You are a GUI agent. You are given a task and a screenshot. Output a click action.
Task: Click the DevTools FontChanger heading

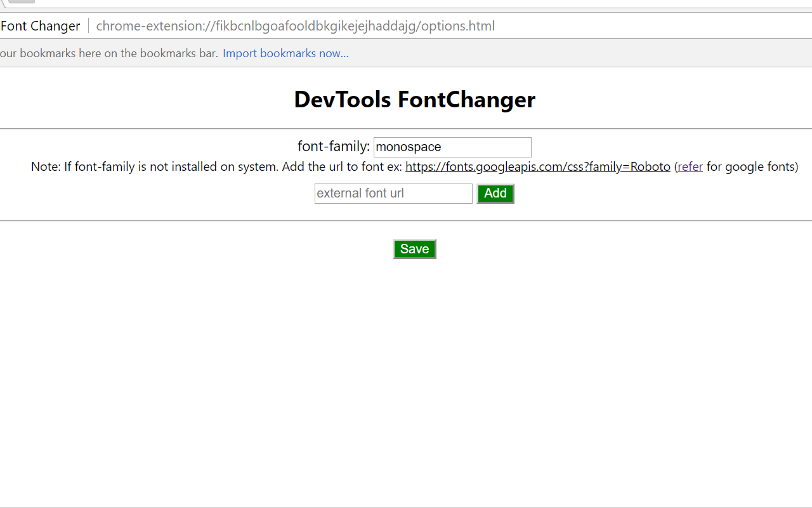tap(414, 99)
